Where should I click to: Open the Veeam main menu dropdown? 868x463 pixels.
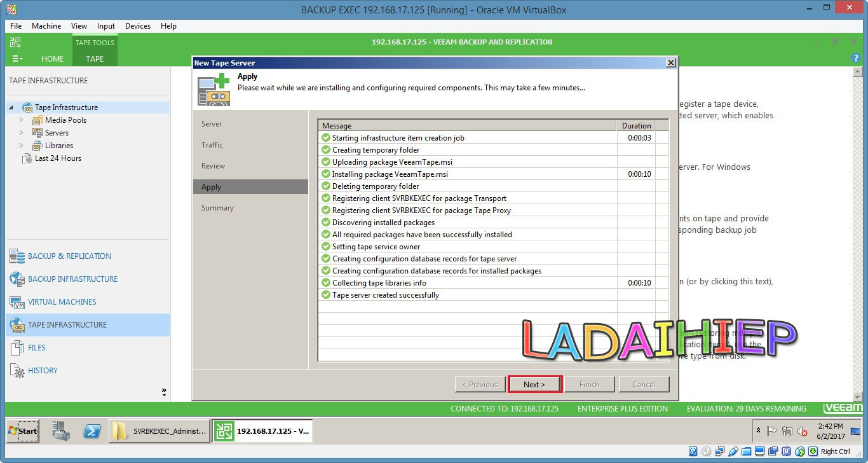[17, 59]
